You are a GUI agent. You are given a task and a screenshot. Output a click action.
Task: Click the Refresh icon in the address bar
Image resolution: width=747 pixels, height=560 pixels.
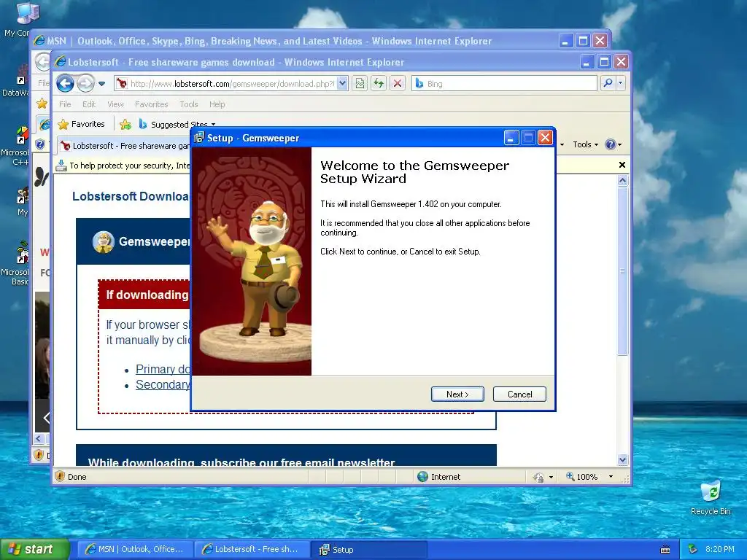tap(379, 84)
